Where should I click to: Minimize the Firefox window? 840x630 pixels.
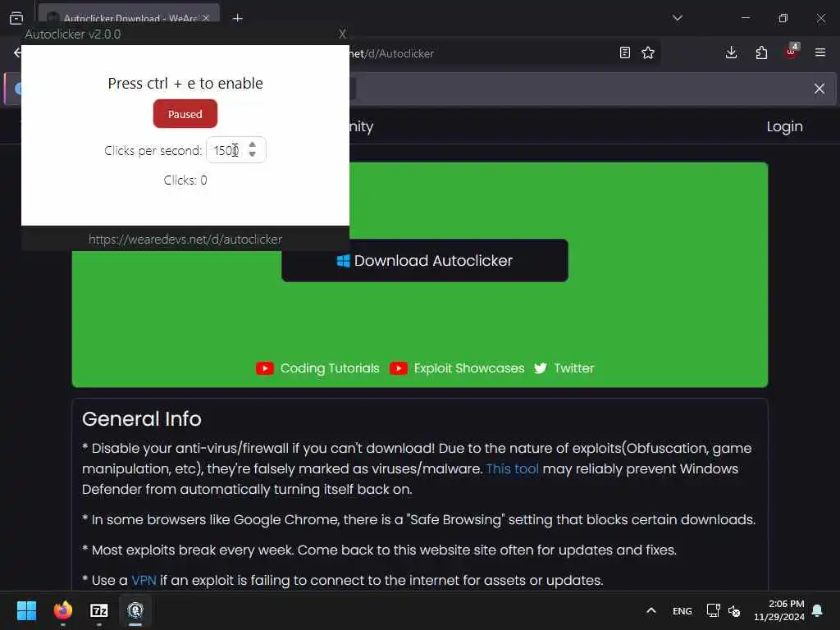(745, 18)
